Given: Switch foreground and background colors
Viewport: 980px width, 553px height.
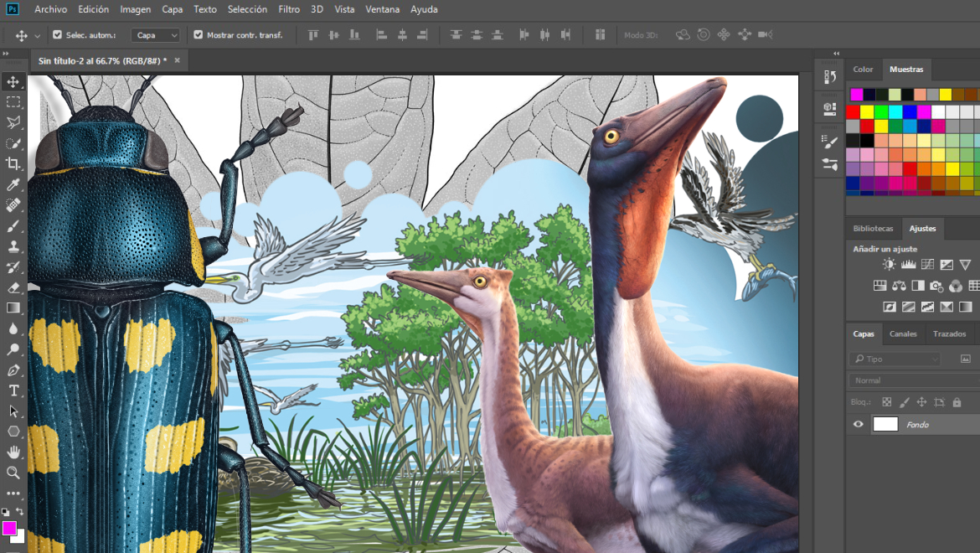Looking at the screenshot, I should [x=20, y=512].
